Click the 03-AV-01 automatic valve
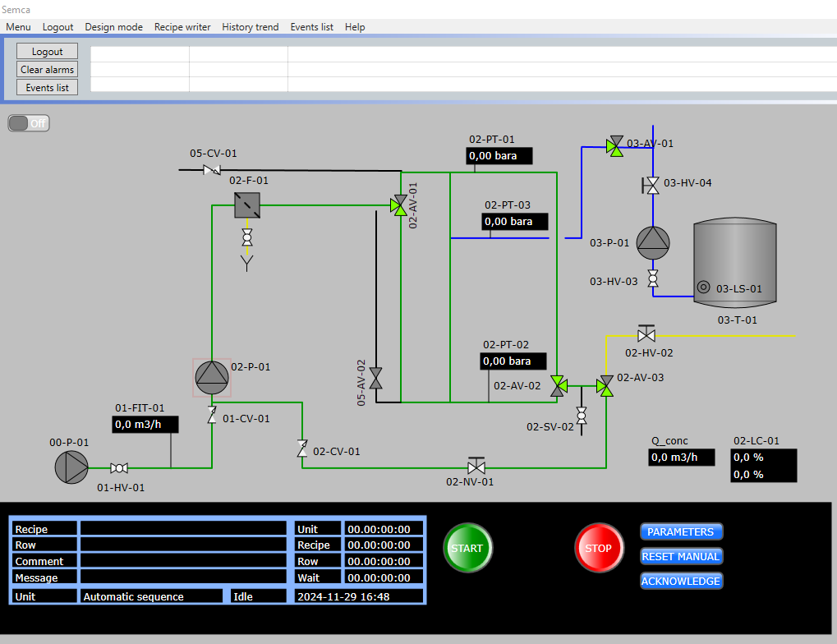This screenshot has height=644, width=837. (614, 146)
